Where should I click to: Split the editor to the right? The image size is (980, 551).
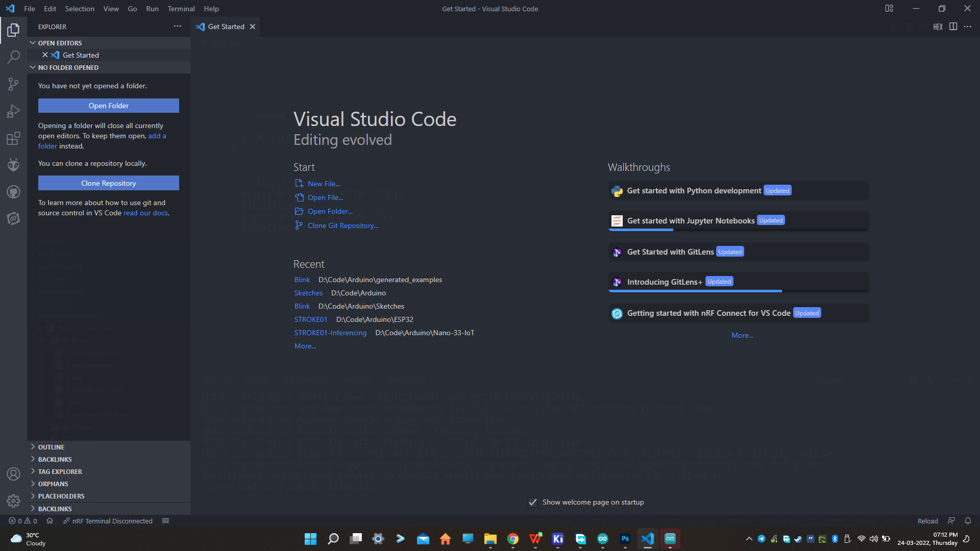953,27
